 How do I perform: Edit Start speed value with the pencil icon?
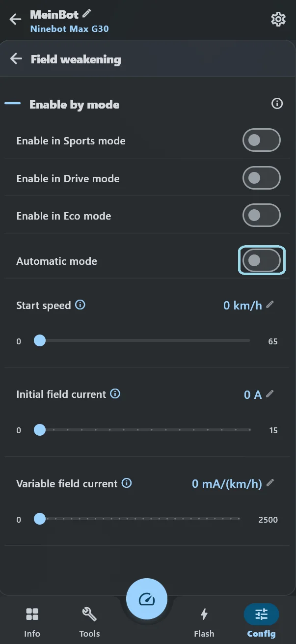pos(270,305)
